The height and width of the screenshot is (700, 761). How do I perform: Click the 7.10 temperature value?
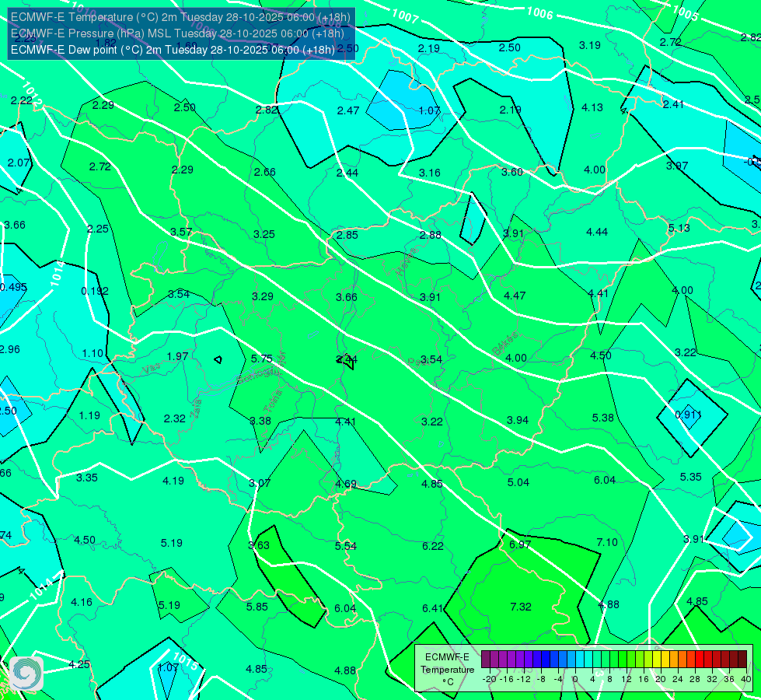click(x=606, y=542)
